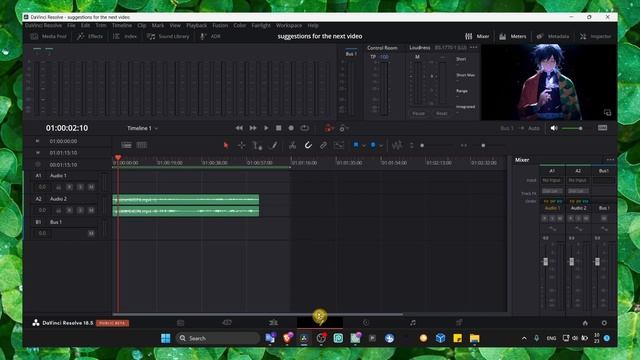Screen dimensions: 640x360
Task: Toggle the link selection chain icon
Action: [x=323, y=145]
